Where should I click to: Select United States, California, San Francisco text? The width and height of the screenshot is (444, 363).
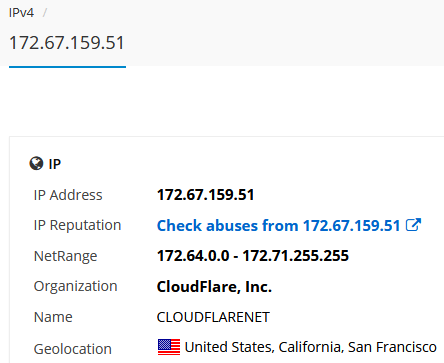pos(311,347)
